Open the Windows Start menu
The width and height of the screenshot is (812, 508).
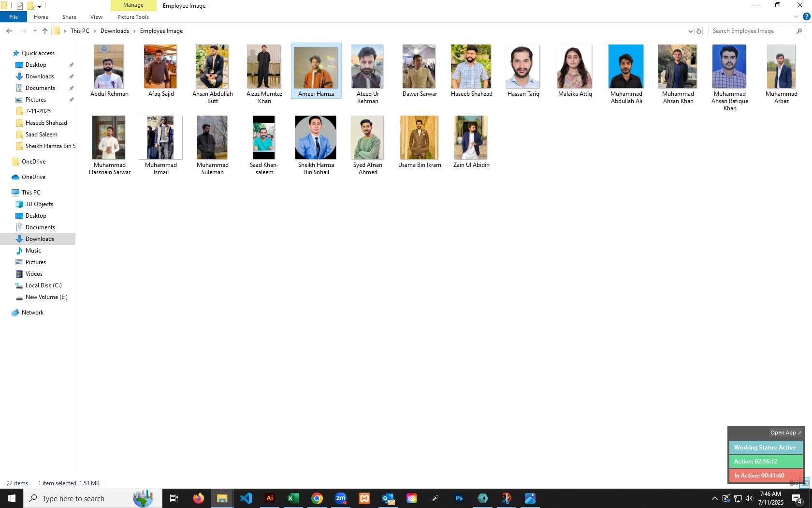click(x=12, y=498)
